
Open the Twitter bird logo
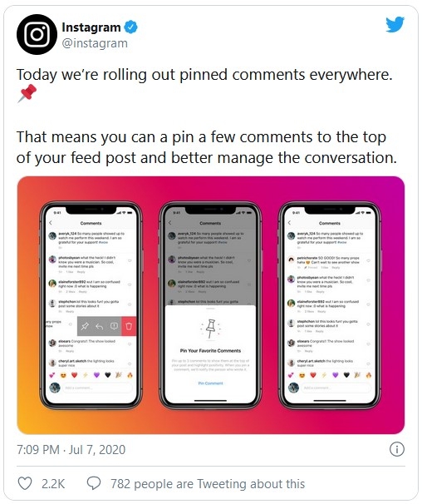(x=395, y=25)
